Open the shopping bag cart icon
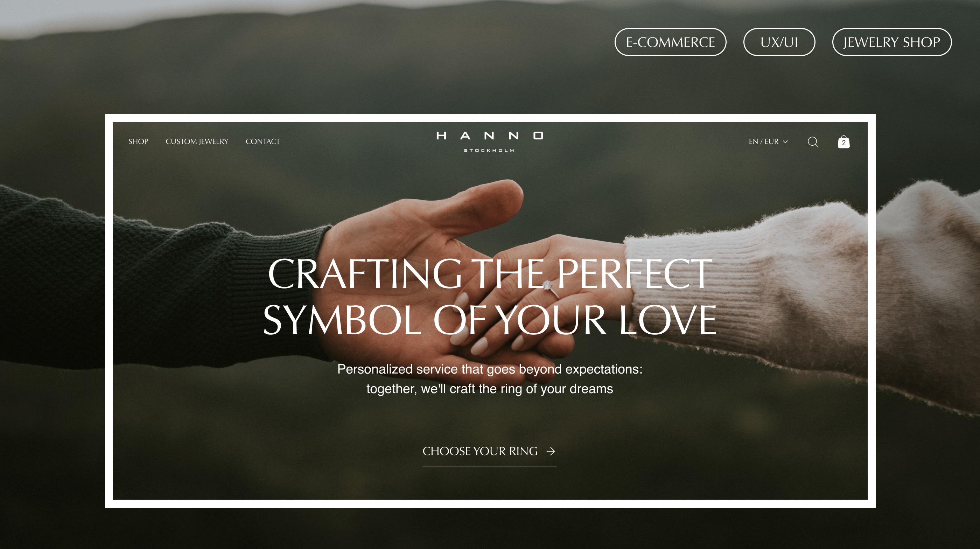The image size is (980, 549). [843, 142]
